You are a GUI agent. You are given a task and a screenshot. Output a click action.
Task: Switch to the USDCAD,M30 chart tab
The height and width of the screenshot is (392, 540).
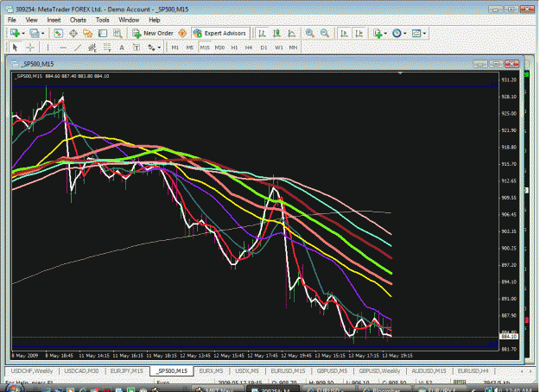point(81,371)
